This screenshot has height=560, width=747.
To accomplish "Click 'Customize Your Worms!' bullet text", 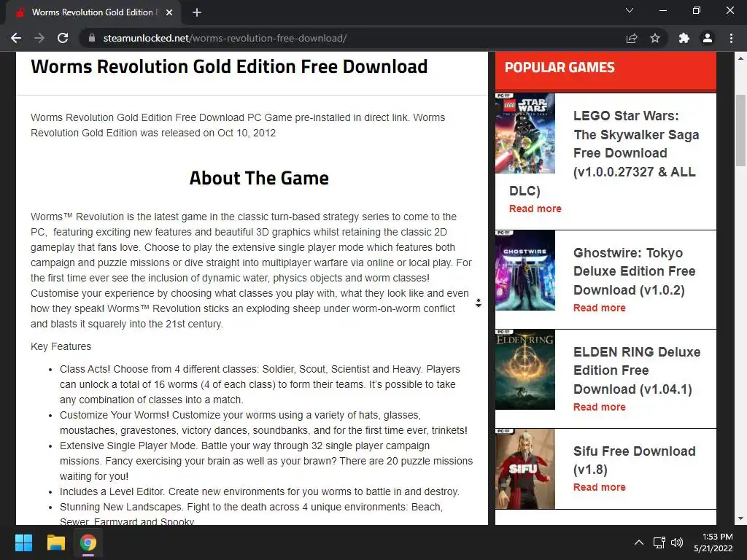I will [x=263, y=422].
